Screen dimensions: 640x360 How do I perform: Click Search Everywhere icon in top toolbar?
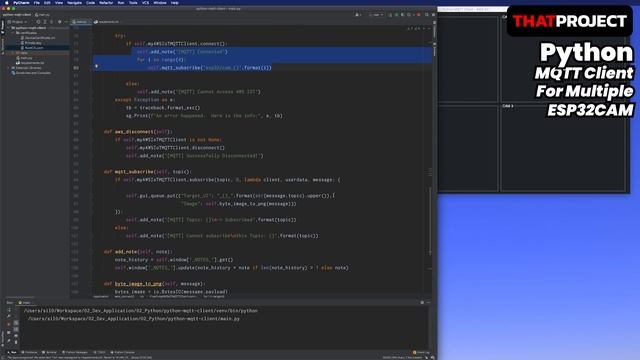pos(427,15)
